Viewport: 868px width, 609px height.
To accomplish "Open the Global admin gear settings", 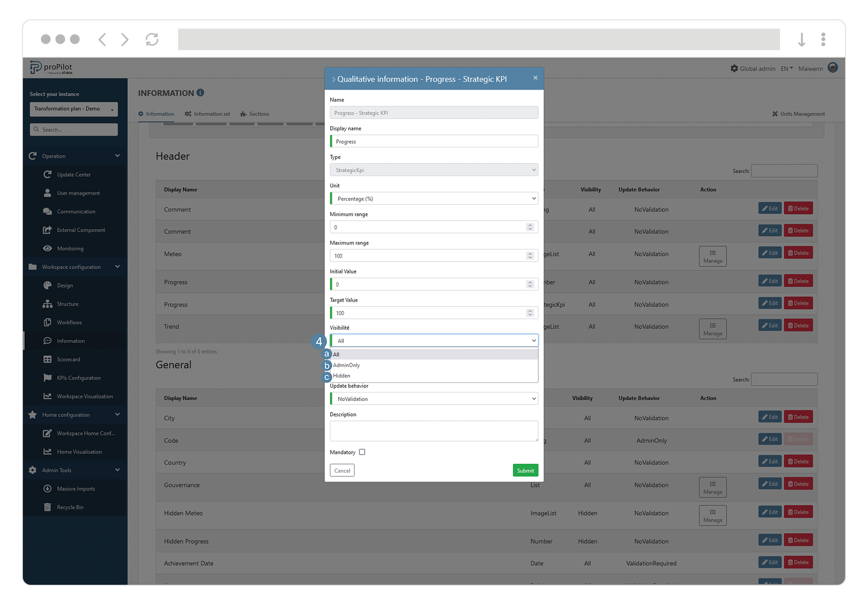I will coord(734,69).
